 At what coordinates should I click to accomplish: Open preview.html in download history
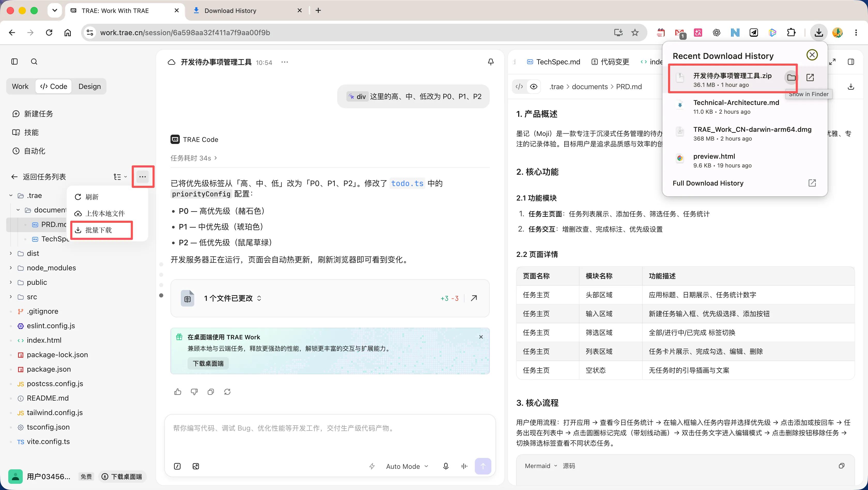745,160
